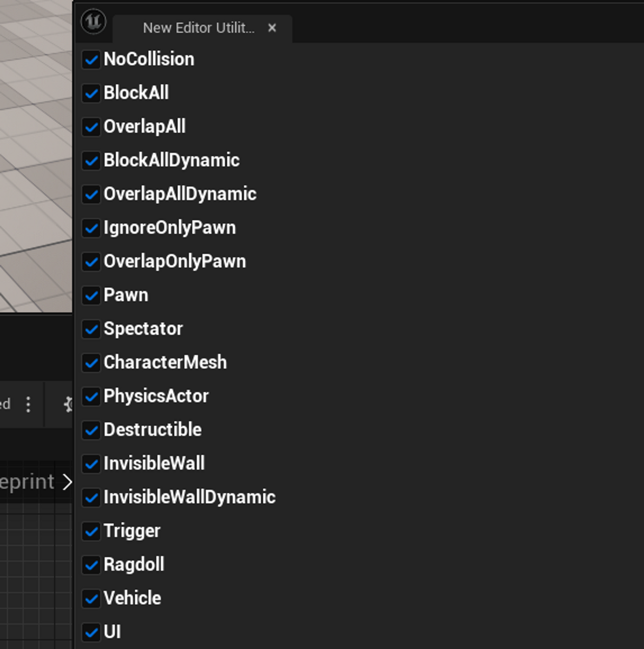Toggle the BlockAll checkbox
The image size is (644, 649).
(x=90, y=94)
